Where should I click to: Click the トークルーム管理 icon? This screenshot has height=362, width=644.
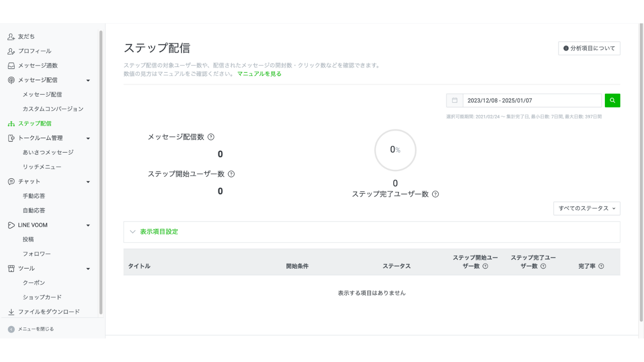pos(11,138)
